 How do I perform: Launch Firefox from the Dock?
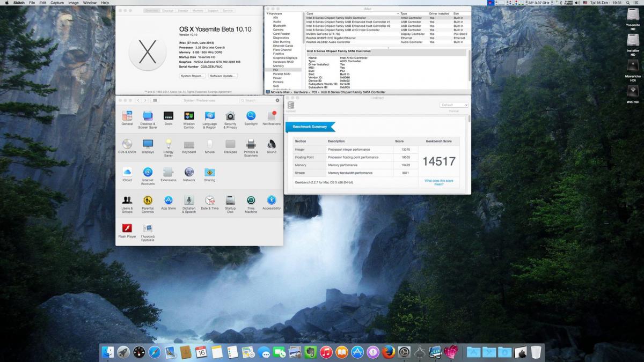coord(389,352)
